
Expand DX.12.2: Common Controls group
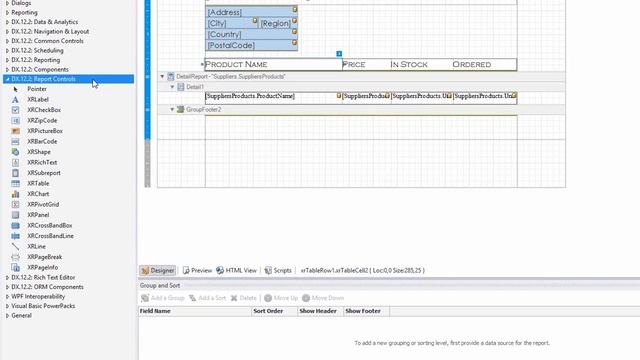[x=8, y=41]
